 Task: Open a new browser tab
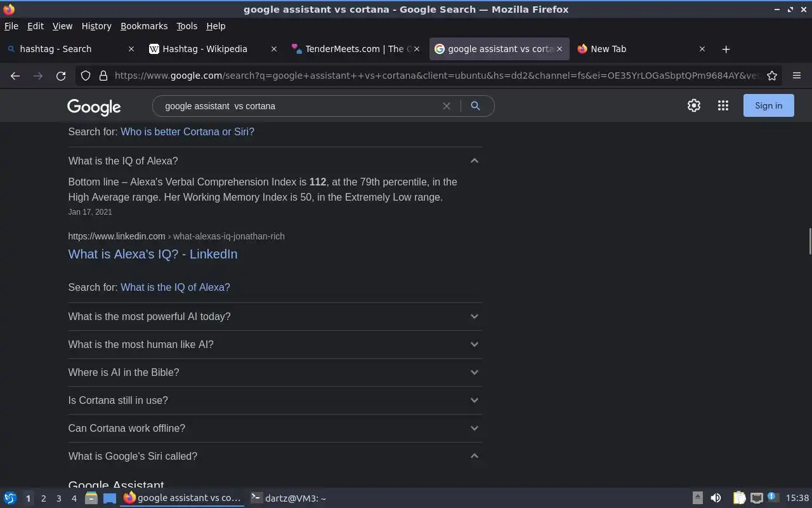click(726, 49)
